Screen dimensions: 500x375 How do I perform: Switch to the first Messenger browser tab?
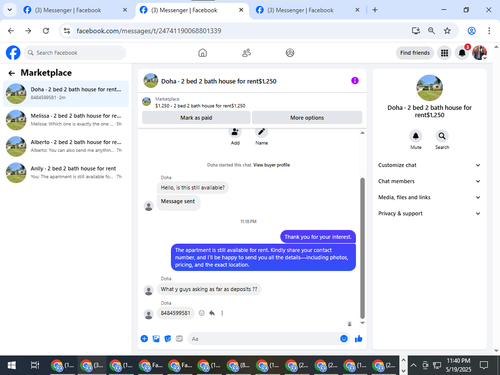[75, 10]
